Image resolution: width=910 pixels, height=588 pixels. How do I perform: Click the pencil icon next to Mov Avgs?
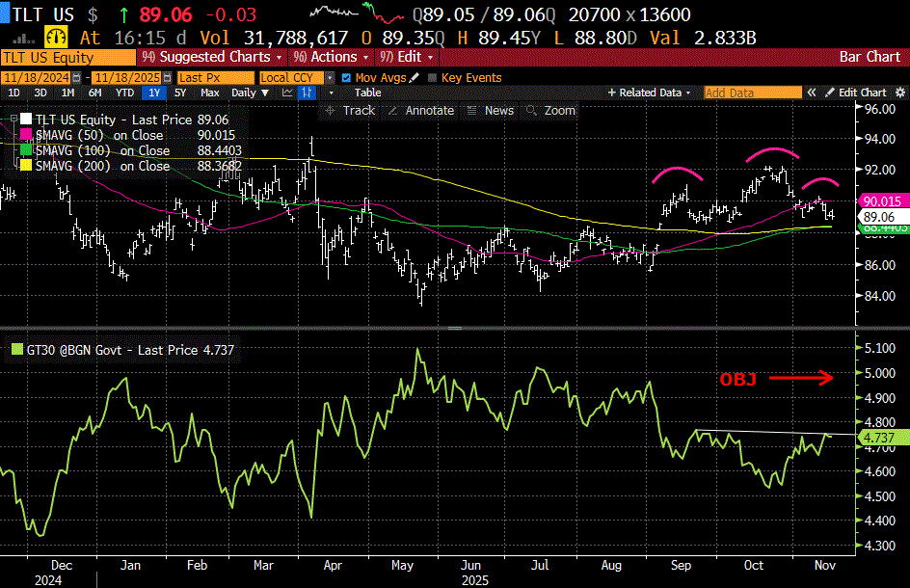coord(414,78)
